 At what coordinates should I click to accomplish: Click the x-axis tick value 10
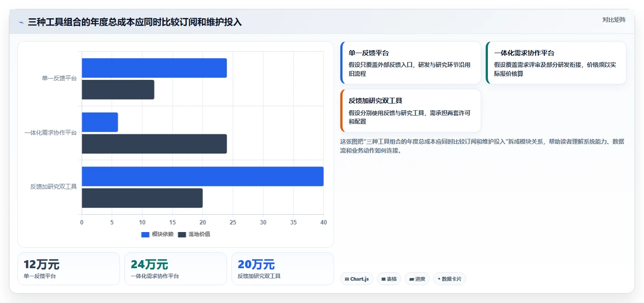[142, 222]
